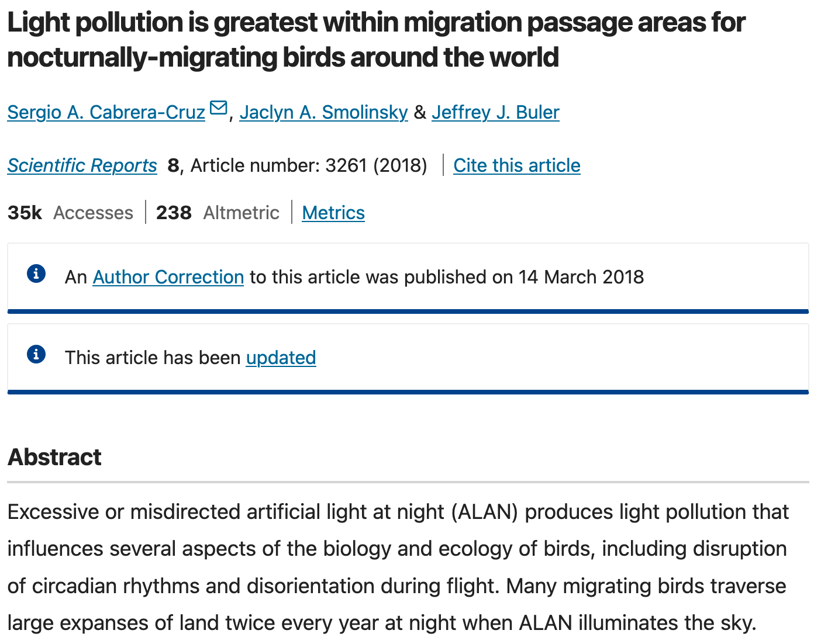Click the 'Article number: 3261 (2018)' text
Image resolution: width=814 pixels, height=644 pixels.
click(309, 165)
